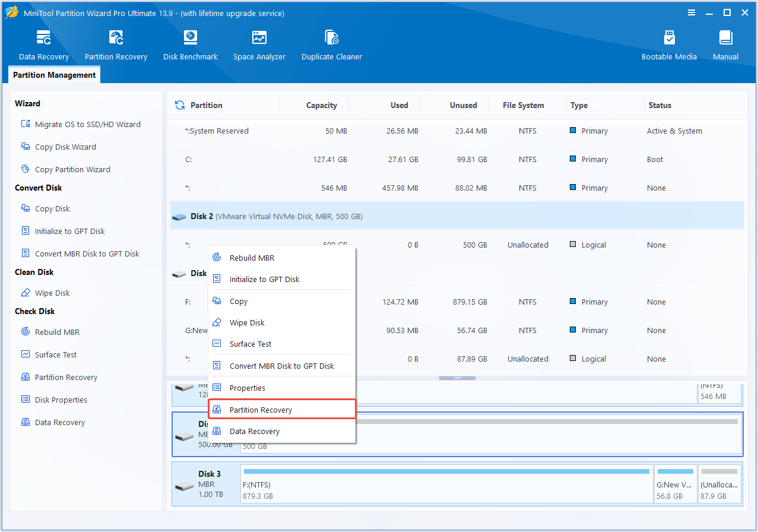The image size is (758, 532).
Task: Start Migrate OS to SSD/HD Wizard
Action: (81, 124)
